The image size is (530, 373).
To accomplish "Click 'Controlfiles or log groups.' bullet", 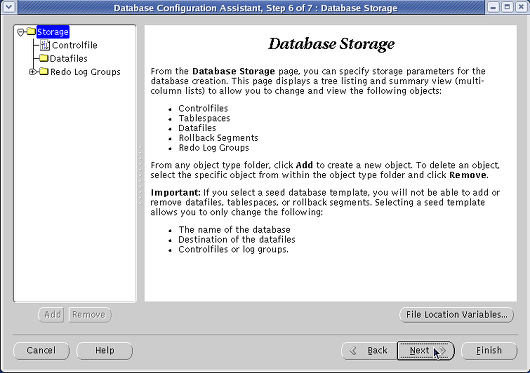I will point(233,249).
